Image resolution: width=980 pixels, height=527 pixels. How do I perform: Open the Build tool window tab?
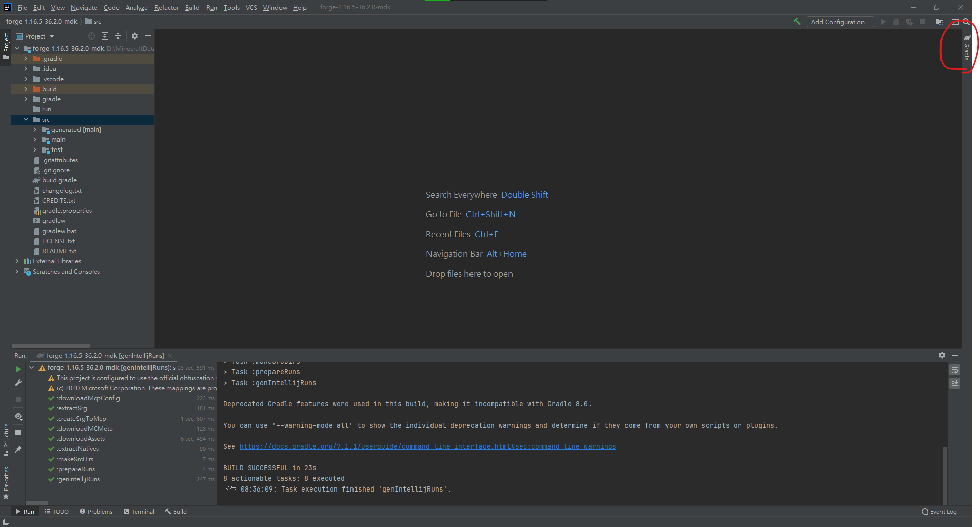click(176, 512)
